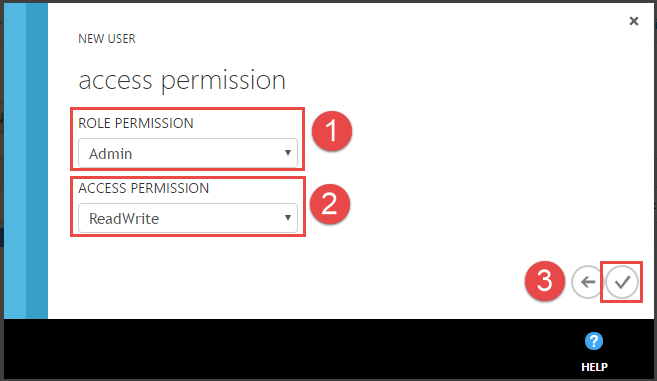The image size is (657, 381).
Task: Select the darker blue second wizard step stripe
Action: tap(37, 161)
